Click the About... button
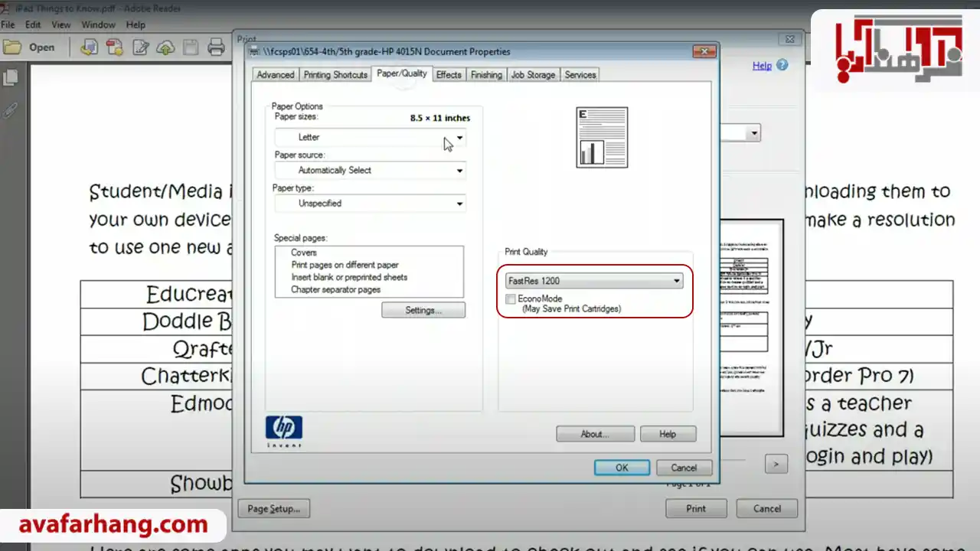The height and width of the screenshot is (551, 980). (x=595, y=434)
